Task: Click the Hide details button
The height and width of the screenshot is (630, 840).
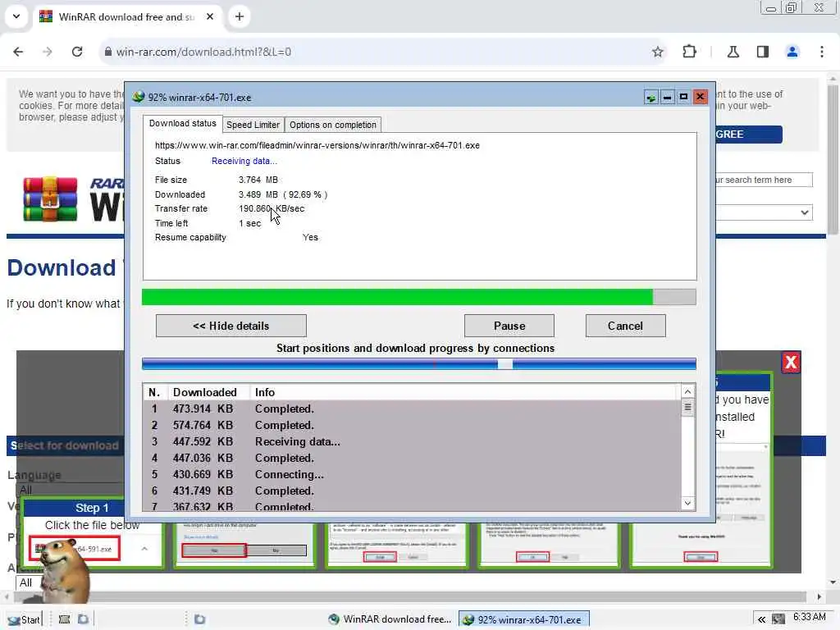Action: (231, 326)
